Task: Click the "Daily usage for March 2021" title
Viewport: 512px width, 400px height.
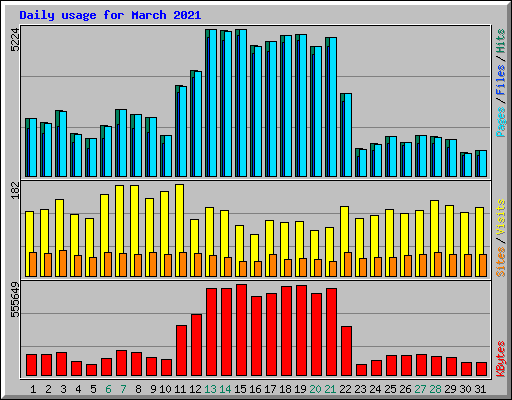Action: tap(110, 15)
